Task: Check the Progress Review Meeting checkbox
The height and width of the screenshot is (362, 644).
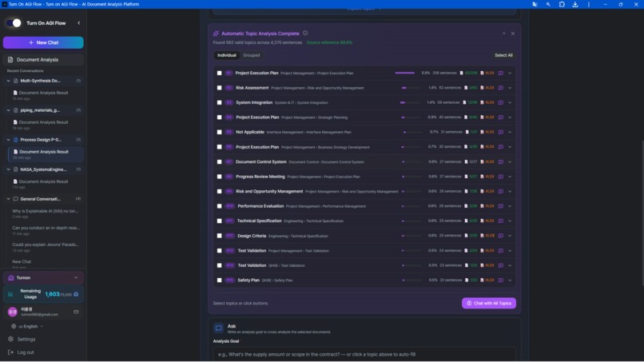Action: pos(219,177)
